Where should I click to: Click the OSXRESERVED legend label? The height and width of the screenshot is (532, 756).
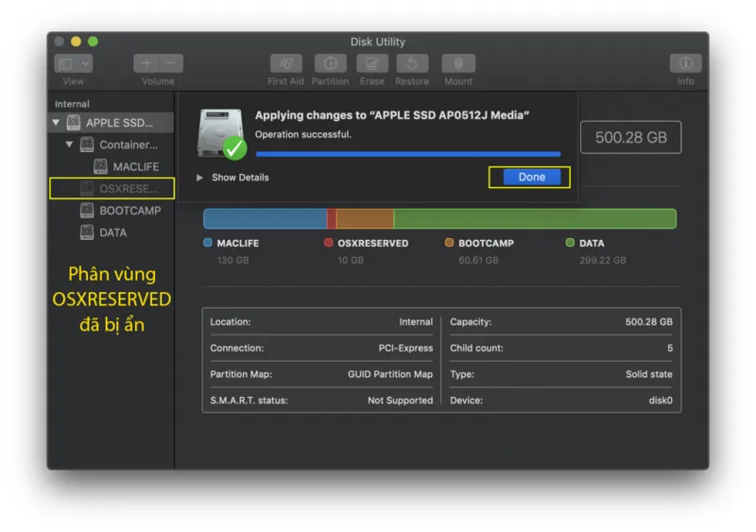coord(372,243)
